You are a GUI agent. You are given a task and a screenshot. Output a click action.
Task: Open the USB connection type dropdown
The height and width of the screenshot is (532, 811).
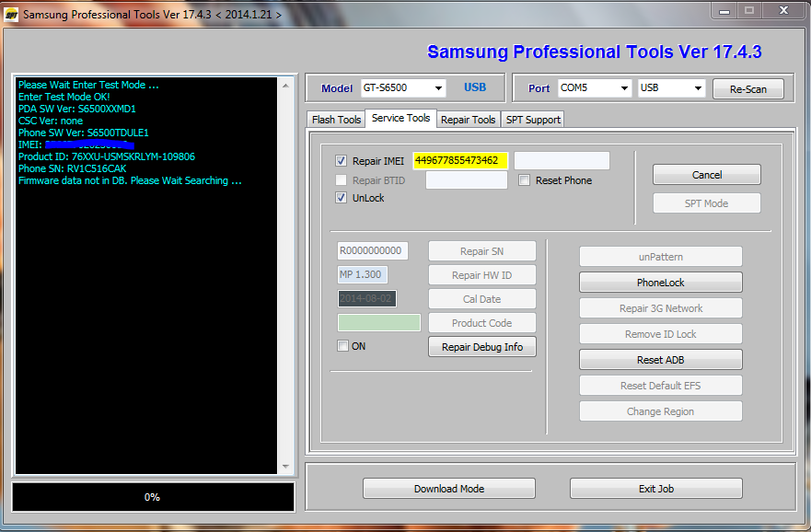[x=671, y=87]
